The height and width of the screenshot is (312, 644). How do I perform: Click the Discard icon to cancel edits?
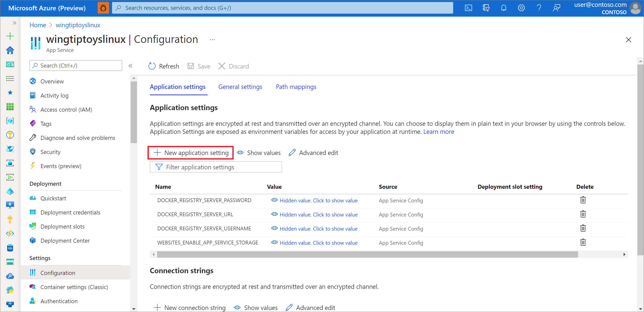click(222, 66)
